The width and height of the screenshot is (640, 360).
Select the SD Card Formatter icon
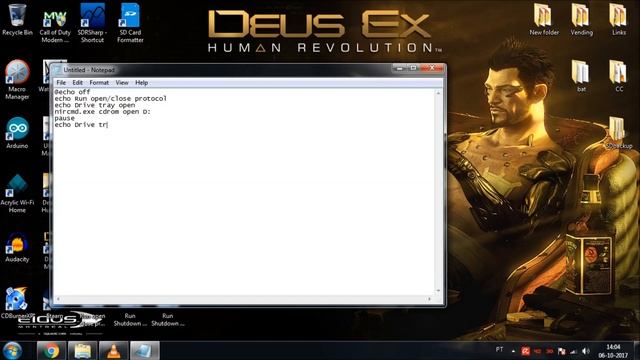(x=130, y=24)
